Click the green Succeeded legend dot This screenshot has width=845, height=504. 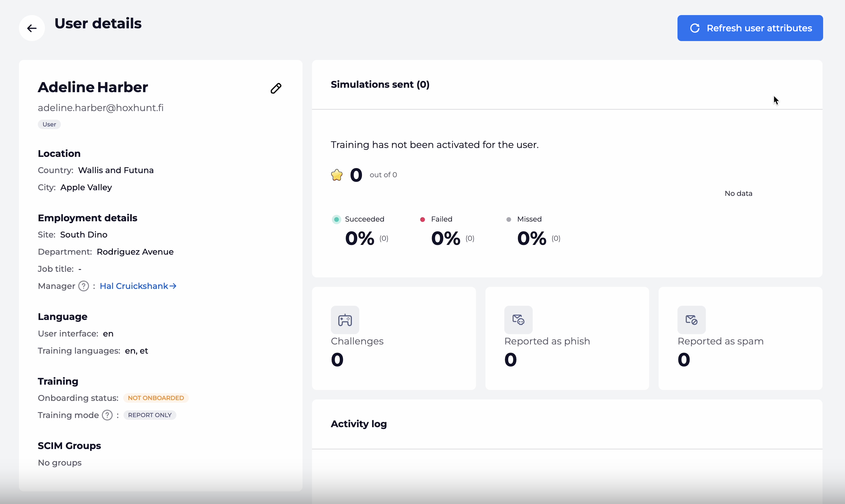pyautogui.click(x=336, y=220)
